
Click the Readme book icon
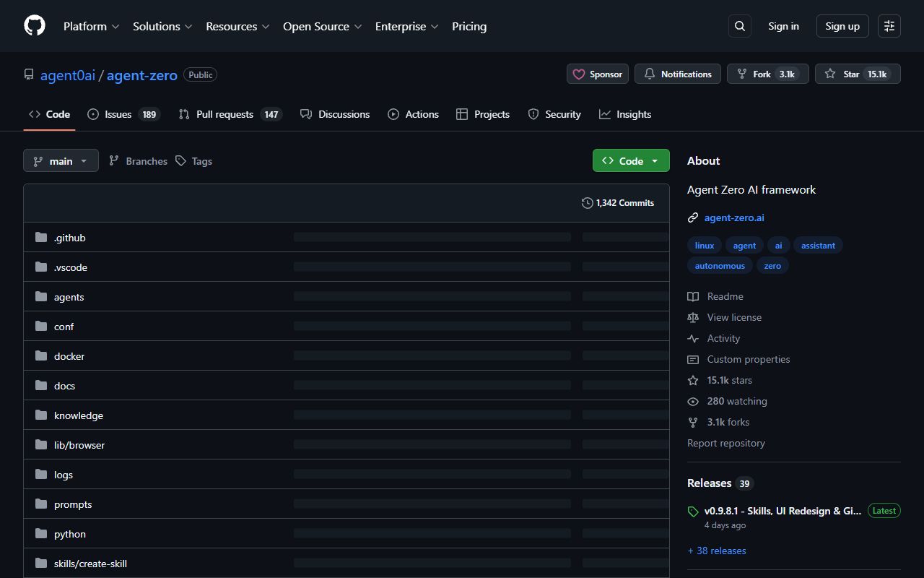[693, 296]
